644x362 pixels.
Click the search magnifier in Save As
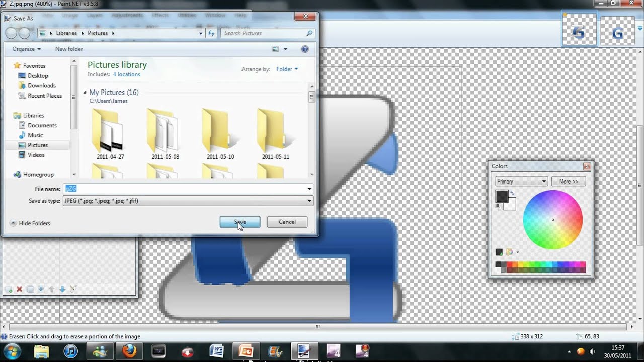tap(309, 33)
